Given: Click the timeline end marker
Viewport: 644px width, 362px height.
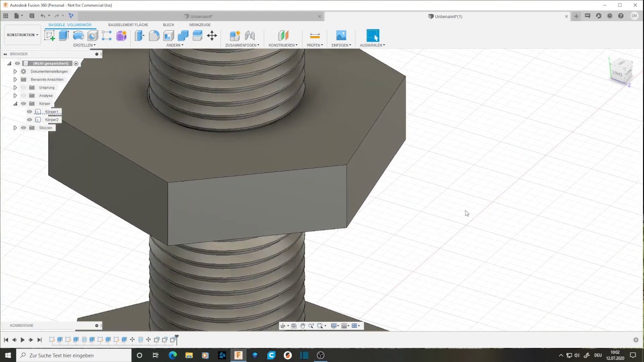Looking at the screenshot, I should 177,340.
